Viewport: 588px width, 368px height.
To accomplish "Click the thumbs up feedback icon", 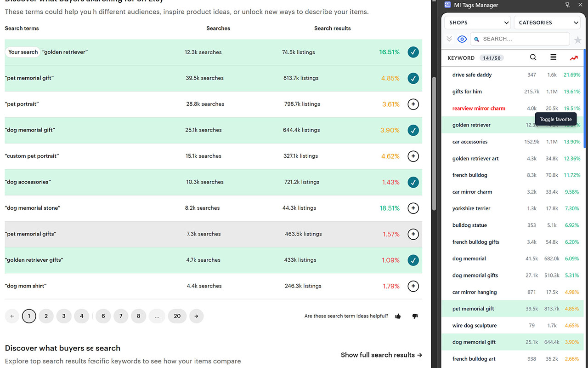I will (398, 316).
